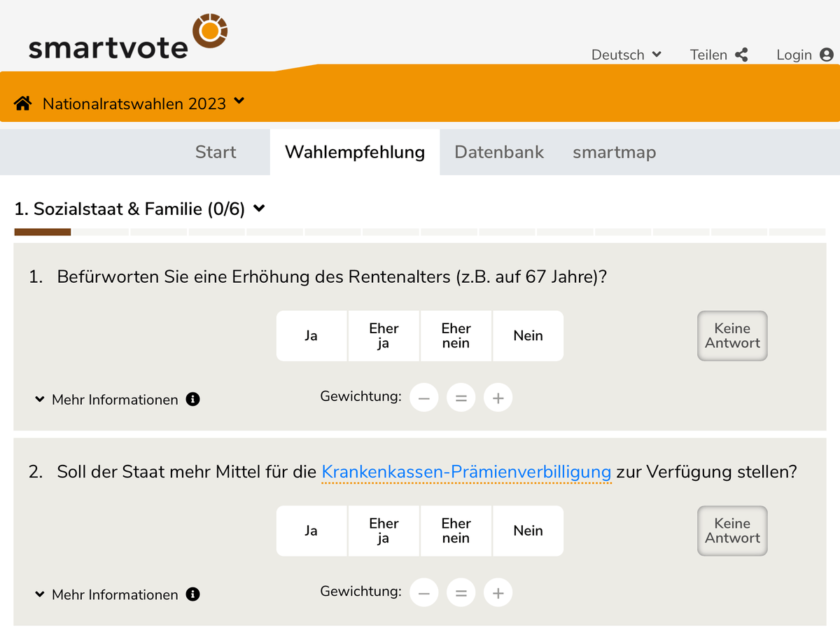Screen dimensions: 840x628
Task: Switch to the Datenbank tab
Action: pyautogui.click(x=499, y=152)
